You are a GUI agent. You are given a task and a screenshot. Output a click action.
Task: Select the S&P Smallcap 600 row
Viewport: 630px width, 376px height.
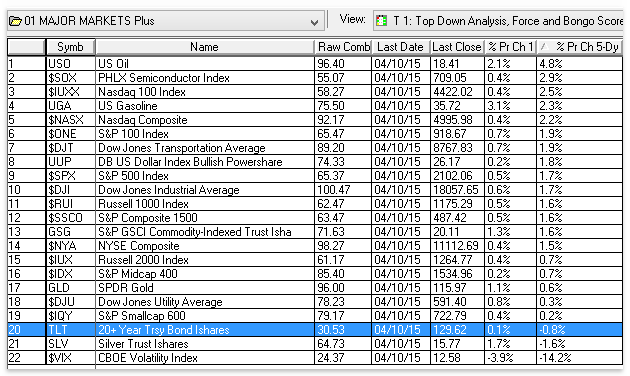(x=315, y=316)
